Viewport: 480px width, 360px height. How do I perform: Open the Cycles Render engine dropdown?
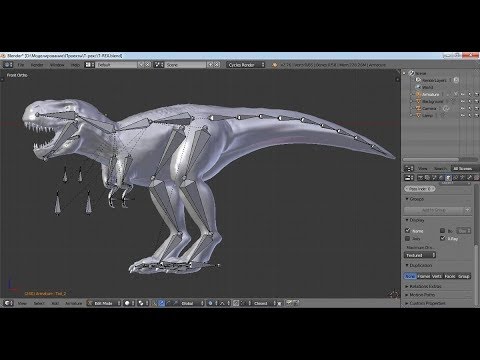(246, 65)
